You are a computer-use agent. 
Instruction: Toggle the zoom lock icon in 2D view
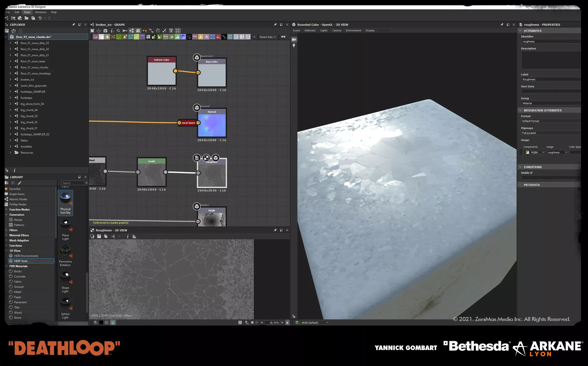click(x=287, y=322)
